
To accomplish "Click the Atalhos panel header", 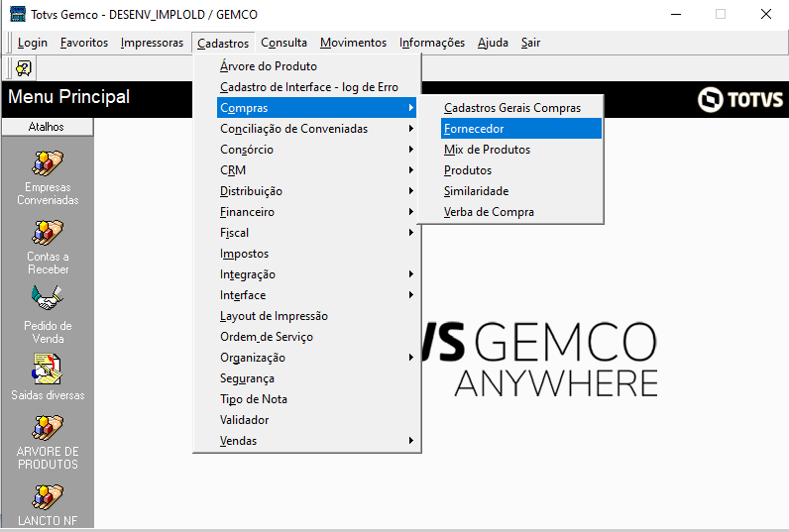I will click(48, 127).
